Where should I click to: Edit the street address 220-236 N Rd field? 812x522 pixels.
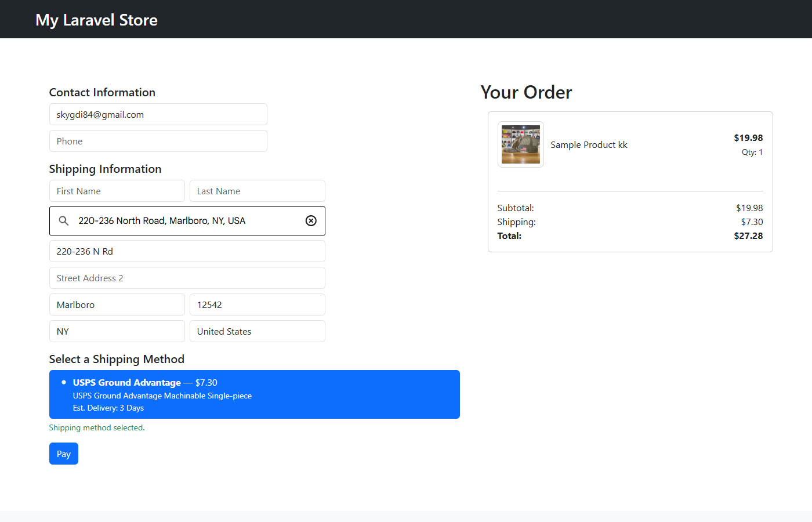(187, 252)
